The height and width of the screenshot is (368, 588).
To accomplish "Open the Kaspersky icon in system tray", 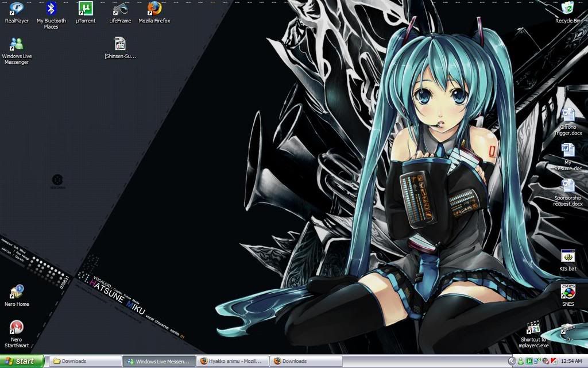I will coord(552,361).
